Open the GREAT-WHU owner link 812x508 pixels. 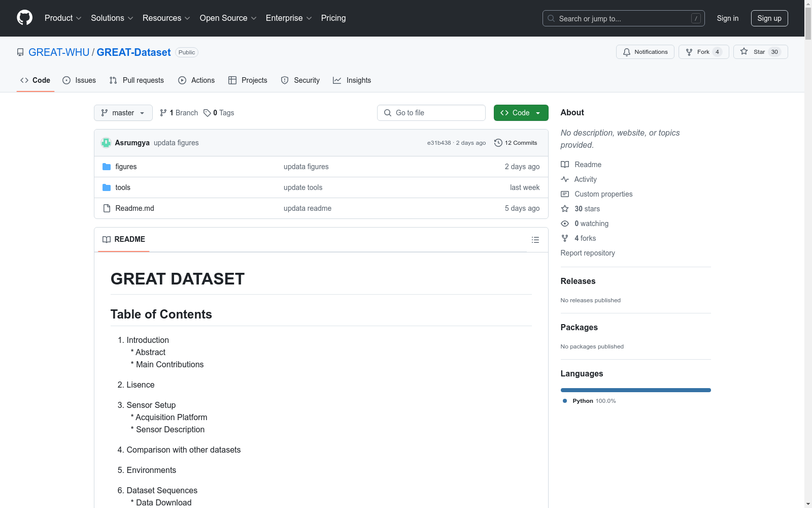pos(59,52)
